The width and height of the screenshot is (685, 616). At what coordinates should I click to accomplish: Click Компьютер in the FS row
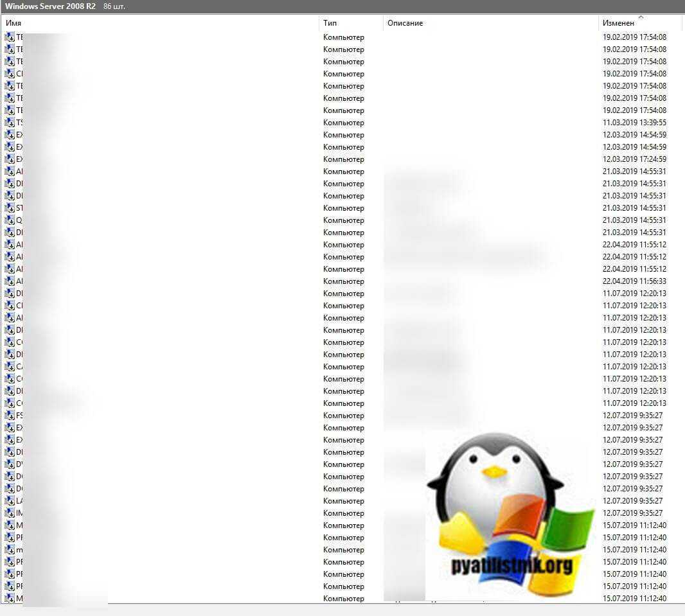343,416
